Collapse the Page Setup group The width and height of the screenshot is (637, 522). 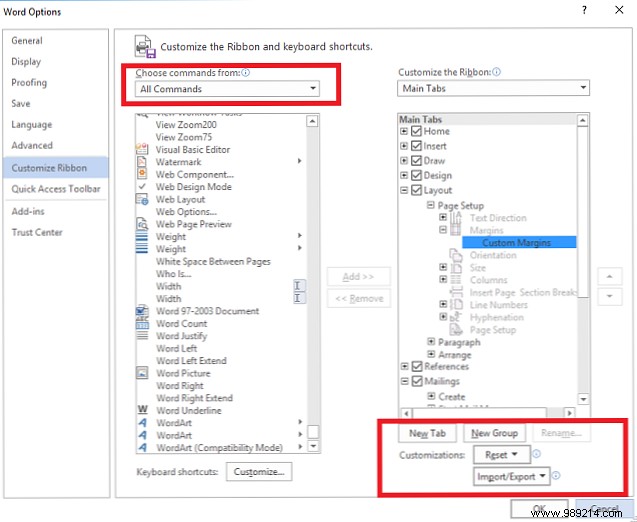click(431, 205)
